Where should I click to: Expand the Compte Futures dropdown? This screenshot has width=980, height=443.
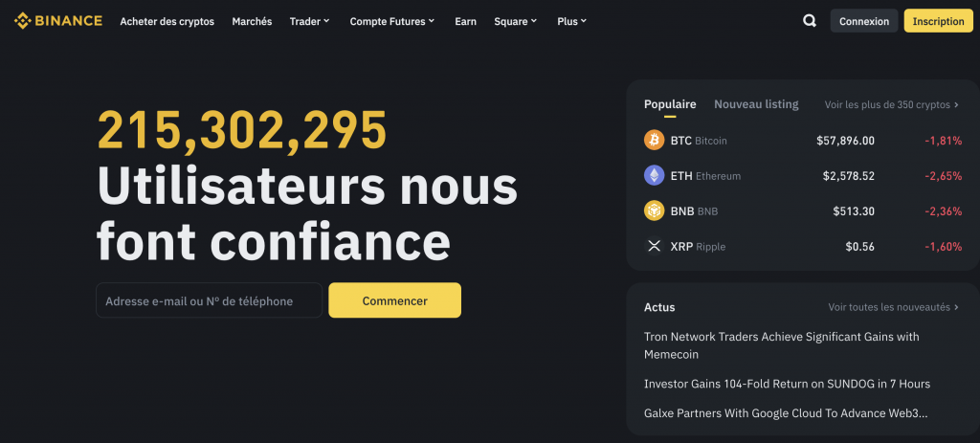tap(391, 21)
